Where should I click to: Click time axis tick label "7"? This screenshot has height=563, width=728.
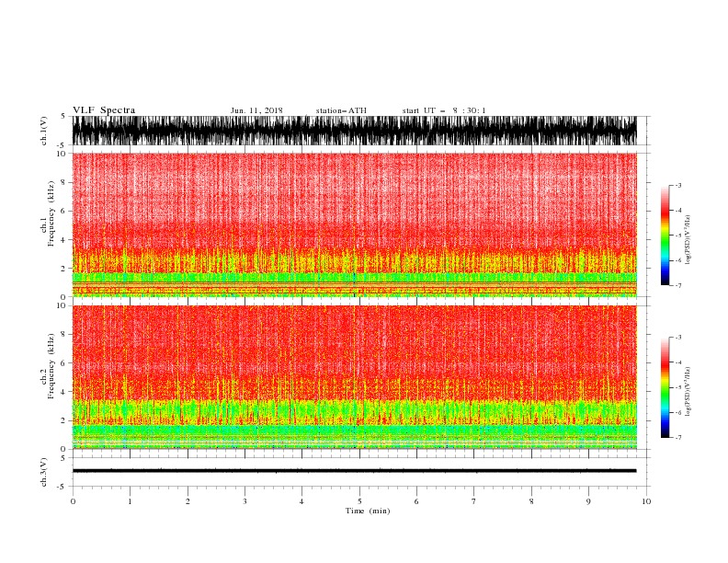pyautogui.click(x=474, y=501)
